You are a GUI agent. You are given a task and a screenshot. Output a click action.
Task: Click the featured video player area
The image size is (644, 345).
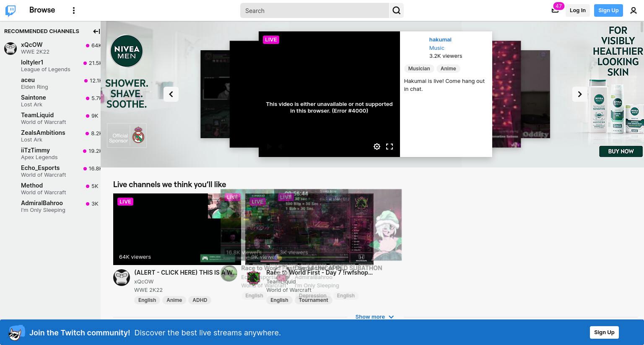point(329,94)
